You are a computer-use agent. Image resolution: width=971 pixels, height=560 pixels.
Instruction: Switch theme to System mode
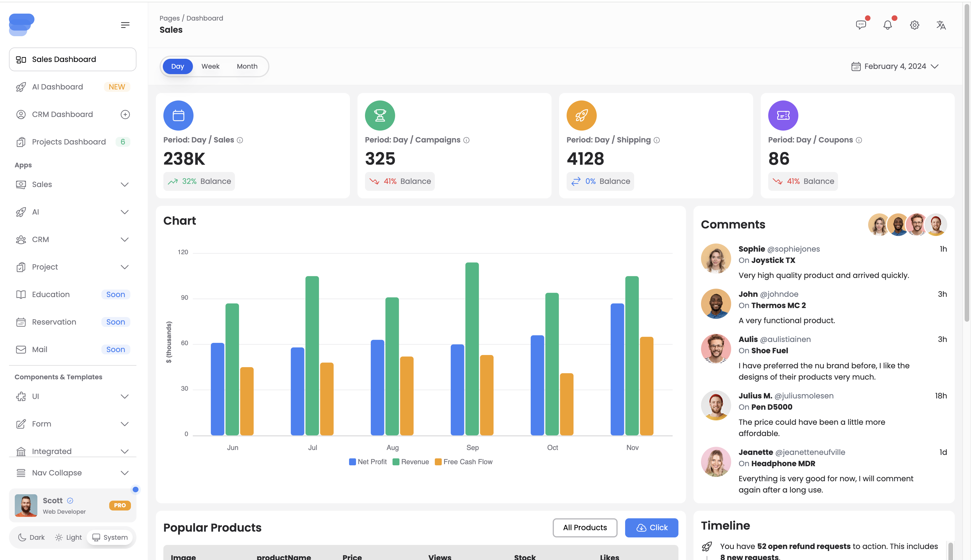[109, 537]
